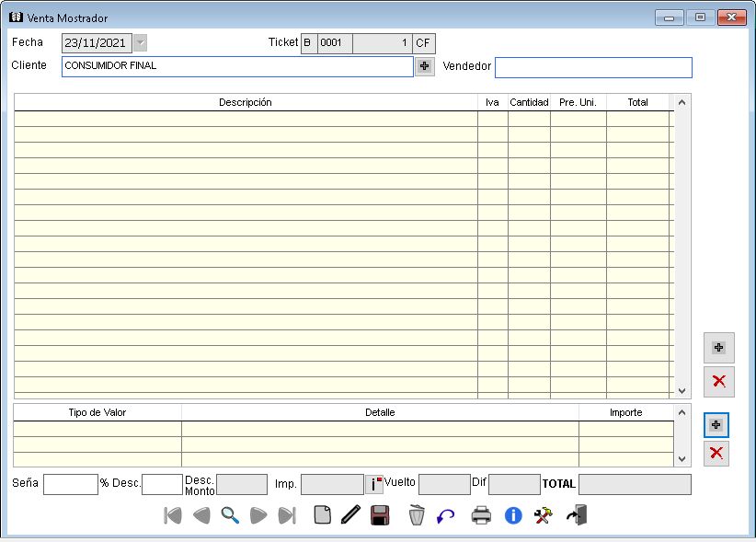Print the ticket using the printer icon

[482, 515]
